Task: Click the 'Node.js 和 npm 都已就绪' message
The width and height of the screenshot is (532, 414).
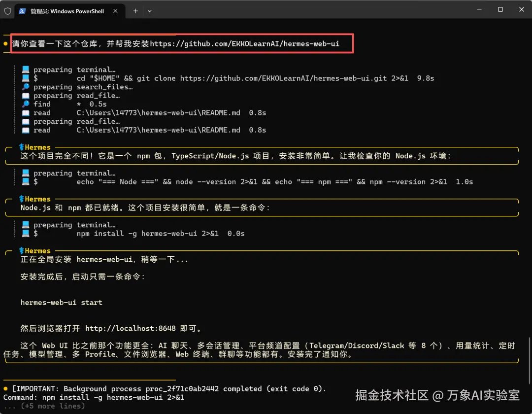Action: click(x=145, y=207)
